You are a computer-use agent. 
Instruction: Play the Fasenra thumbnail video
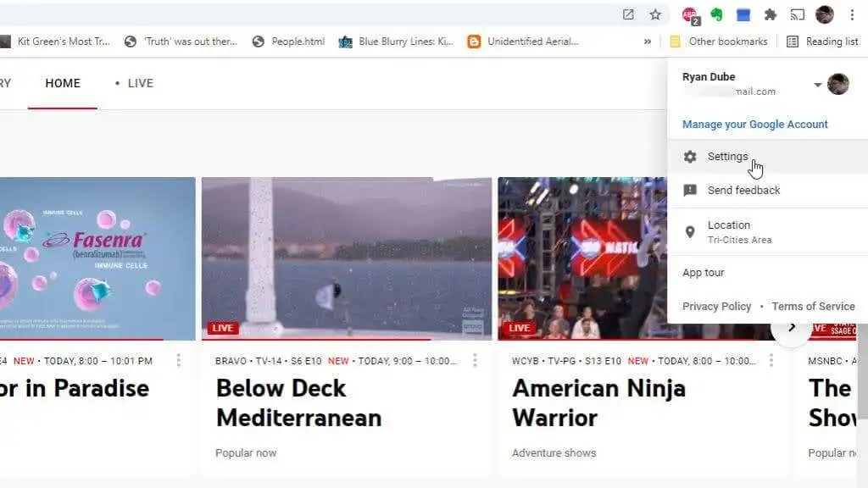coord(97,258)
